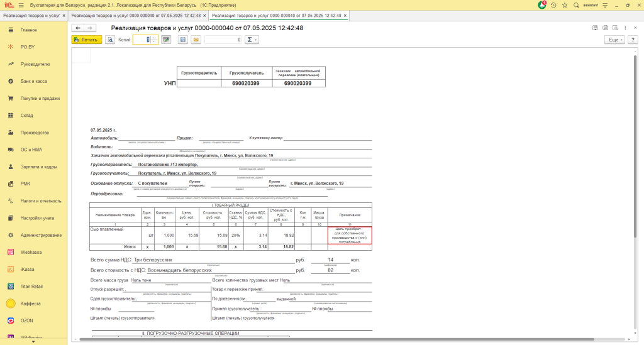Switch to first tab Реализация товаров и услуг
644x345 pixels.
pos(31,16)
